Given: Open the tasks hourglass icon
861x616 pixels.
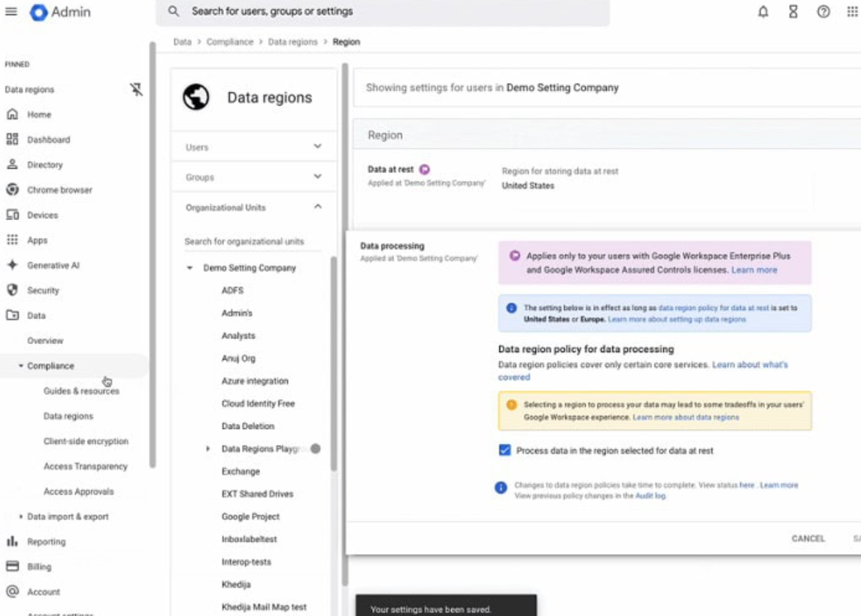Looking at the screenshot, I should (x=793, y=12).
